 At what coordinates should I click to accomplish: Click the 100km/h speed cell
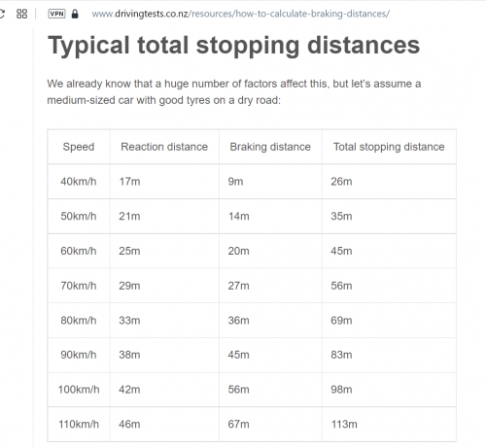point(79,390)
